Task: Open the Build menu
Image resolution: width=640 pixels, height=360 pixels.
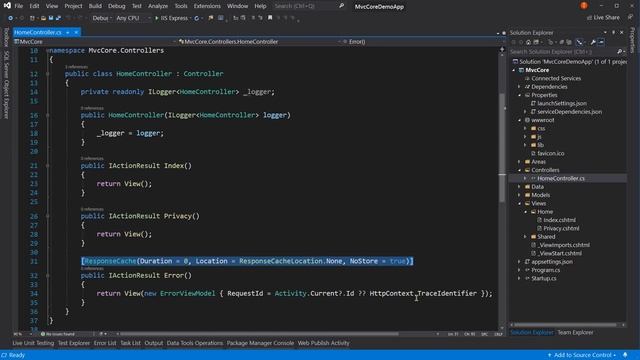Action: 95,6
